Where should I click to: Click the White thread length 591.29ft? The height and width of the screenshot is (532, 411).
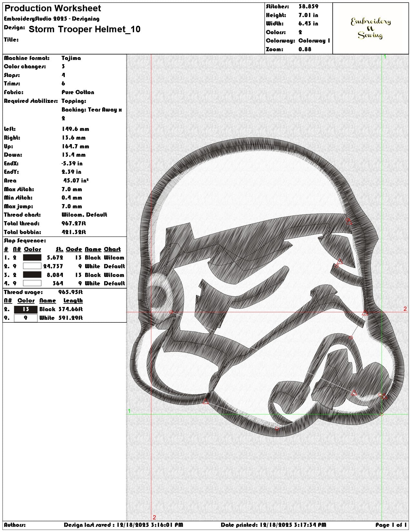(71, 318)
